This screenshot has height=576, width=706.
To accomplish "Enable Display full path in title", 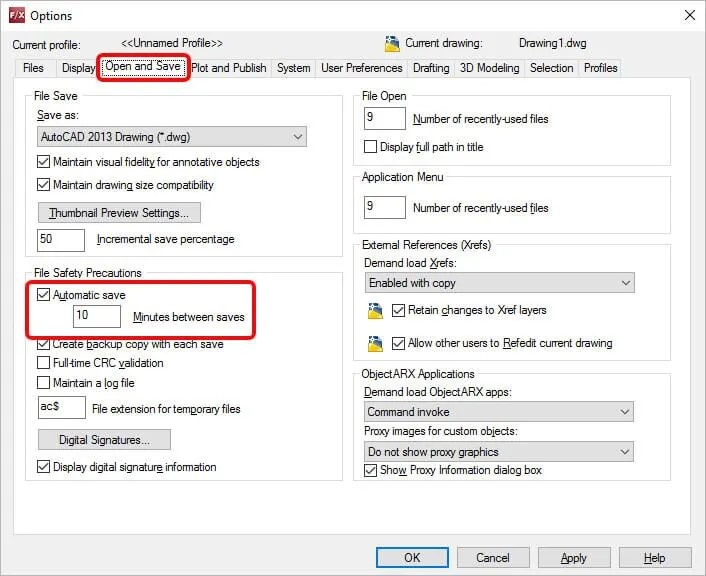I will [x=370, y=146].
